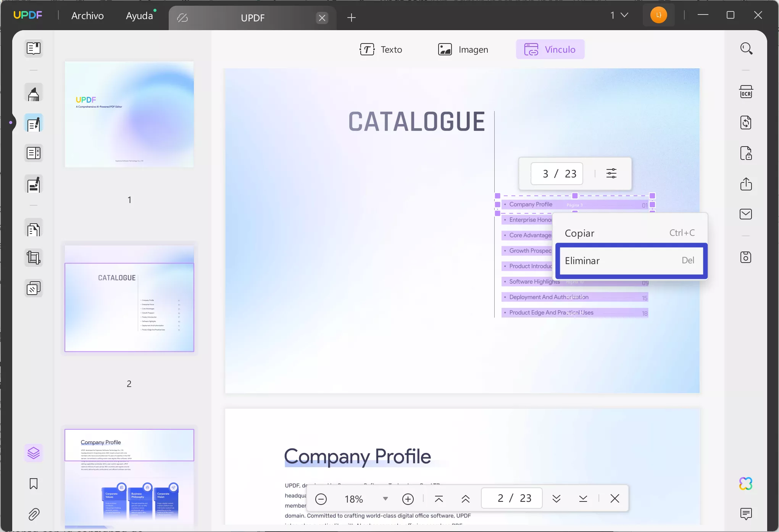Open the Bookmarks panel

(x=34, y=484)
